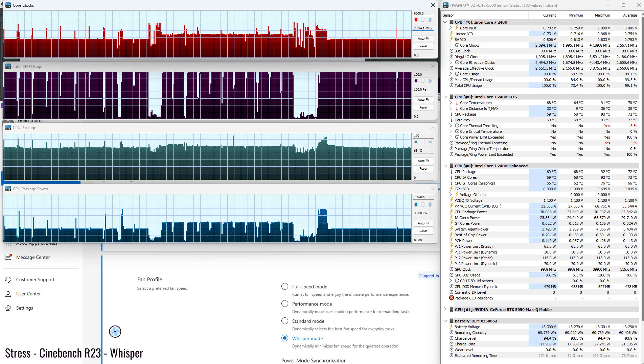This screenshot has height=364, width=644.
Task: Click Auto Fit in Total CPU Usage graph
Action: click(x=423, y=100)
